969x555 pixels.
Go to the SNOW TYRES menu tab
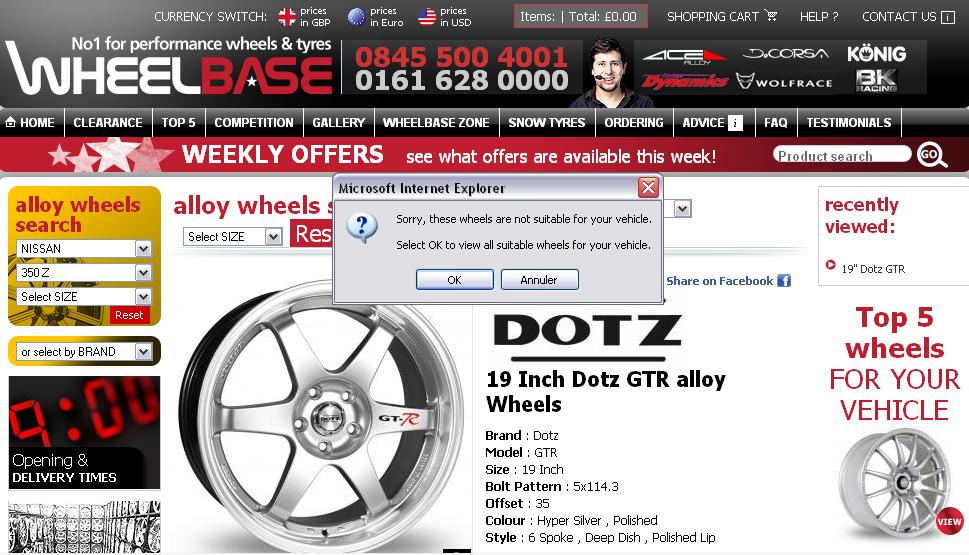point(546,122)
